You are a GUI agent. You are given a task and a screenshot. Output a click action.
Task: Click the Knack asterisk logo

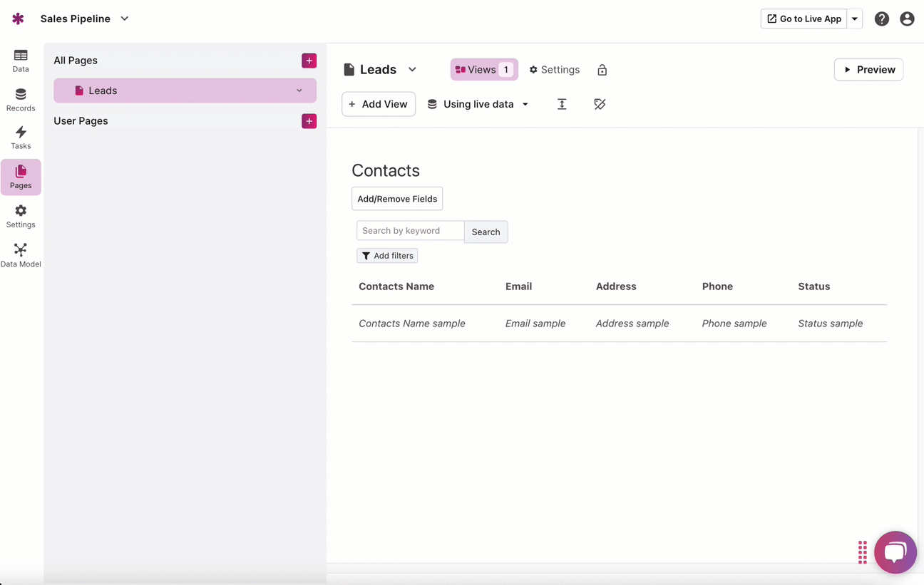coord(18,19)
